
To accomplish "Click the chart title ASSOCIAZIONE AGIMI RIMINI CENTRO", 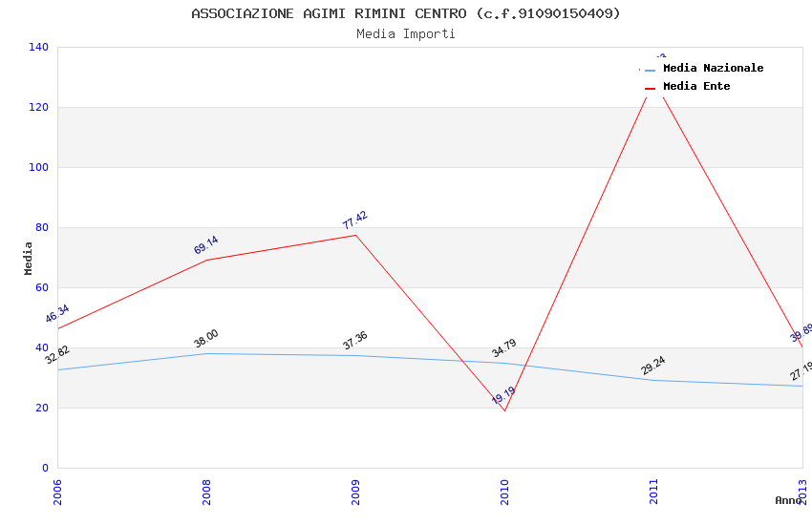I will pyautogui.click(x=406, y=13).
